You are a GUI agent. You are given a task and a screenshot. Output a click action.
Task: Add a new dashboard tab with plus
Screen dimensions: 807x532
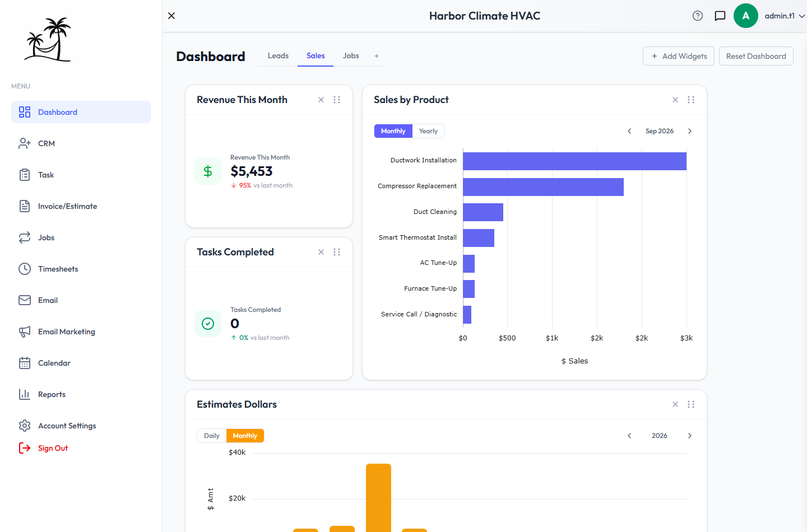[x=377, y=56]
